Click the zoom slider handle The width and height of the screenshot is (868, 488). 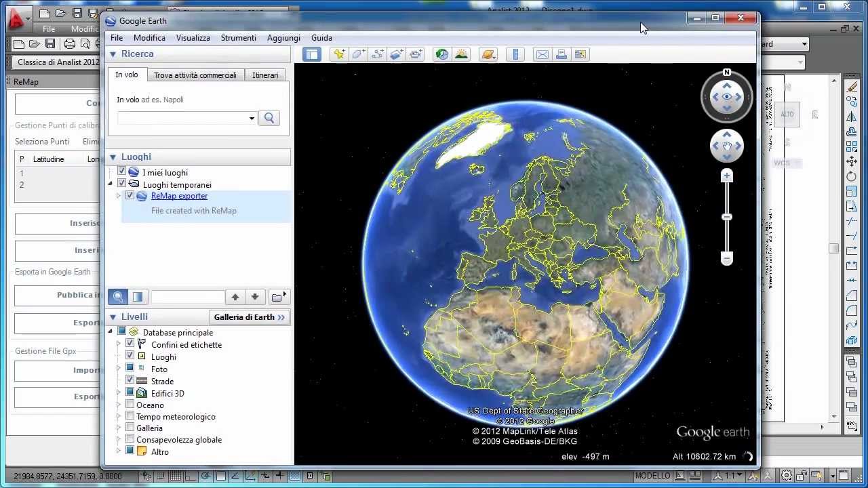coord(727,217)
